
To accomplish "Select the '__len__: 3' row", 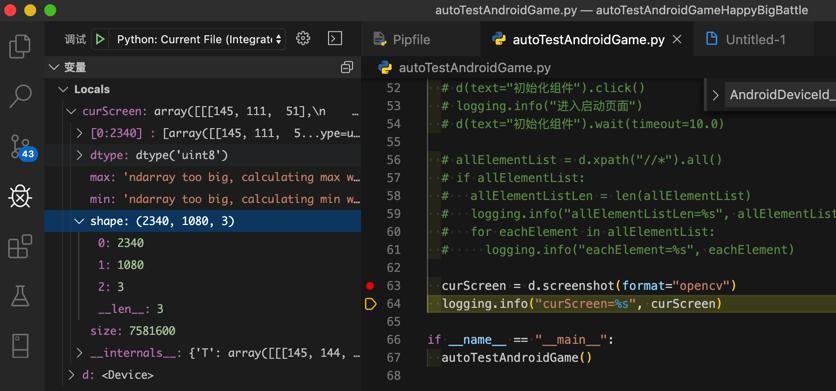I will (x=203, y=309).
